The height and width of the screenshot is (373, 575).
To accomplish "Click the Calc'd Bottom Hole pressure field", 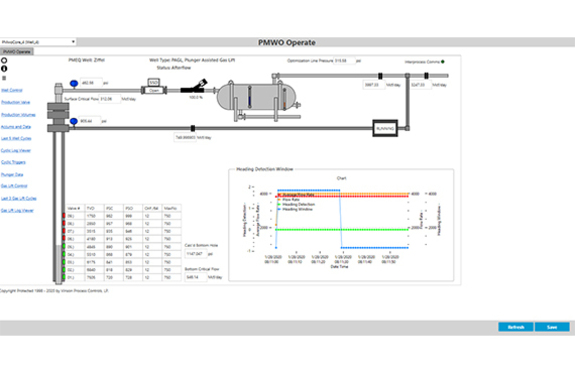I will click(x=196, y=254).
